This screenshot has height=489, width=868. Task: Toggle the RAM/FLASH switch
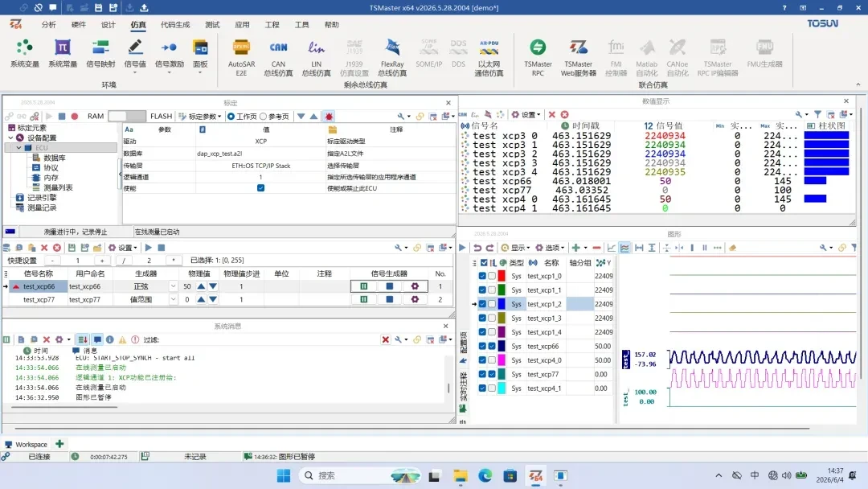click(x=127, y=117)
